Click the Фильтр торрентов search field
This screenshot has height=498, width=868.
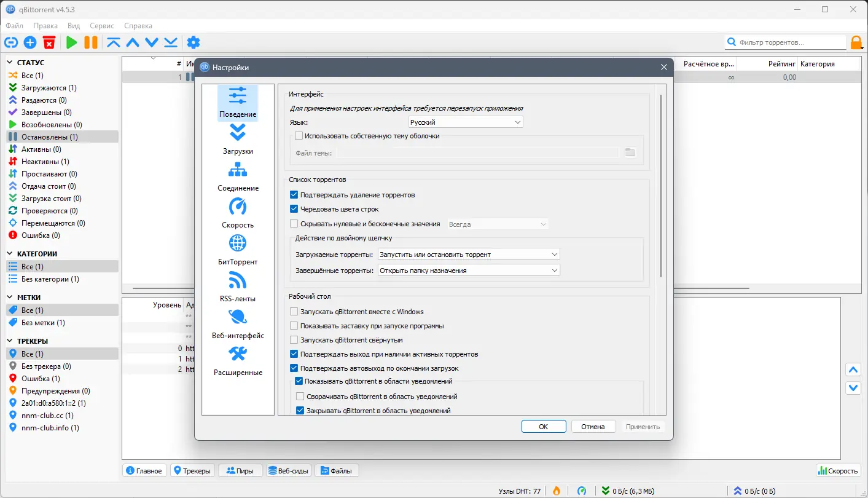coord(786,42)
